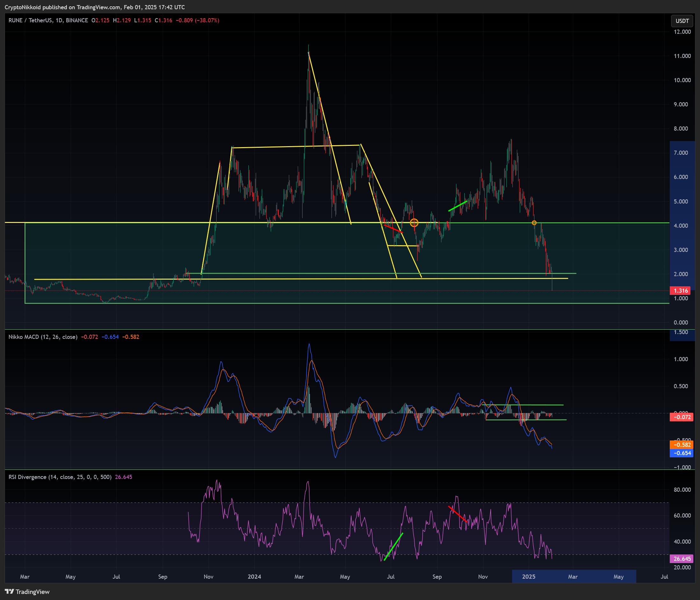Click the USDT currency button
700x600 pixels.
coord(682,21)
